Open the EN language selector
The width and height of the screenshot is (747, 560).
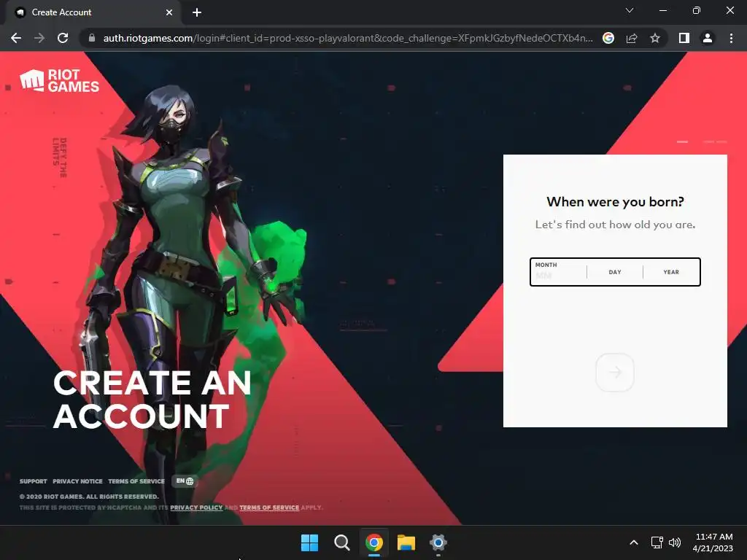point(185,481)
